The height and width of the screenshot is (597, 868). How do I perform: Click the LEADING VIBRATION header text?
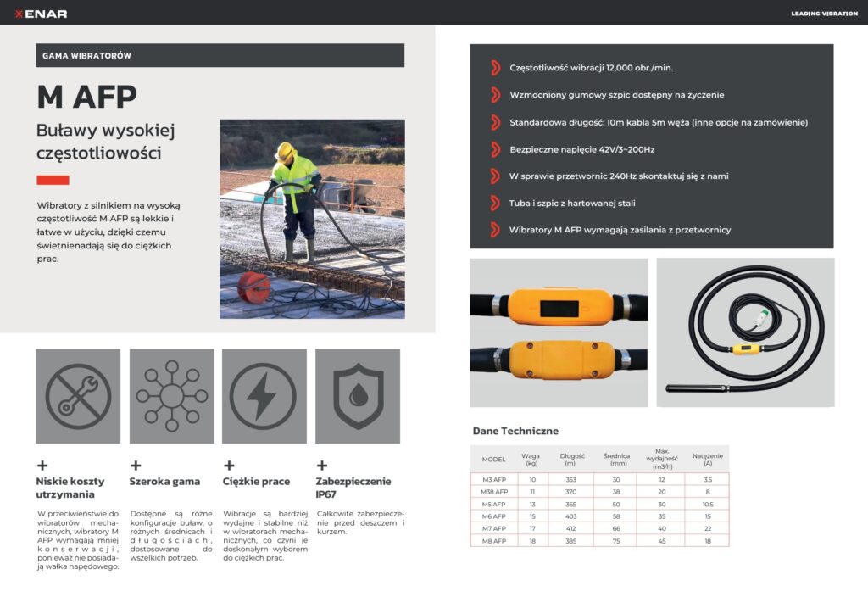click(x=824, y=14)
